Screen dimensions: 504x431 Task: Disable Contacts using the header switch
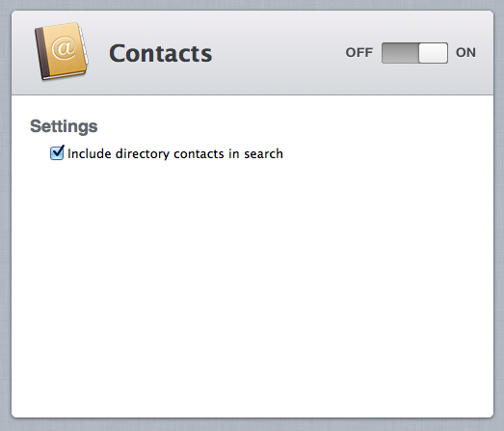[414, 53]
